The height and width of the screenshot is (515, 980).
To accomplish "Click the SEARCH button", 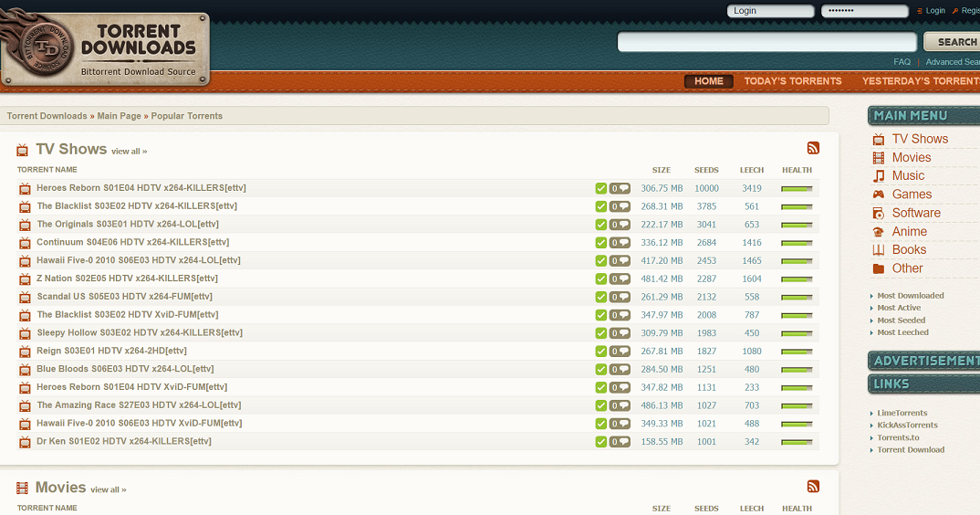I will click(x=952, y=42).
